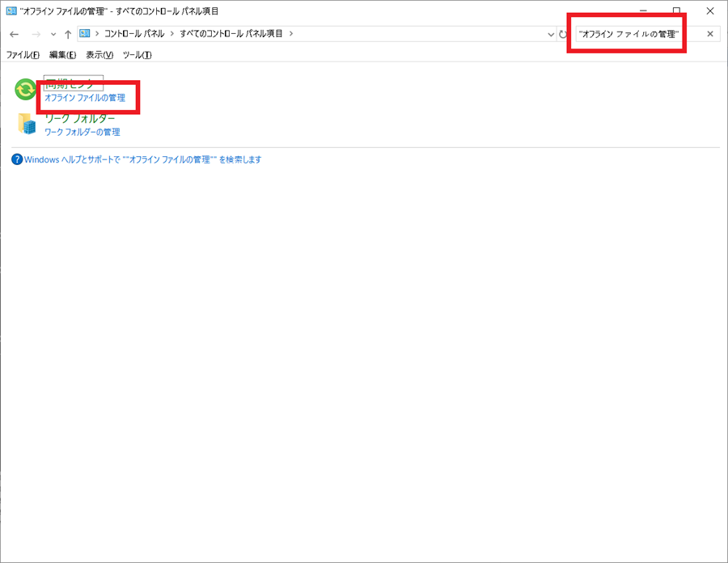
Task: Click the blue question mark help icon
Action: (17, 159)
